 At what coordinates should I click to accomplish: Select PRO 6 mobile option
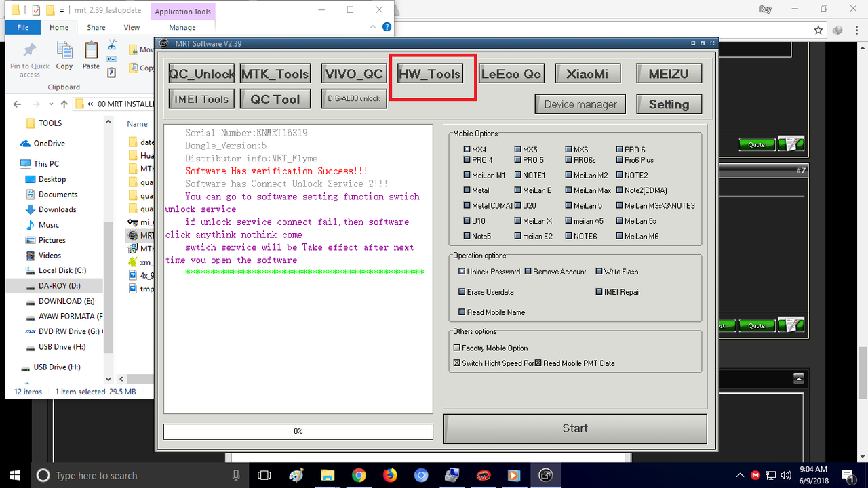(x=631, y=150)
